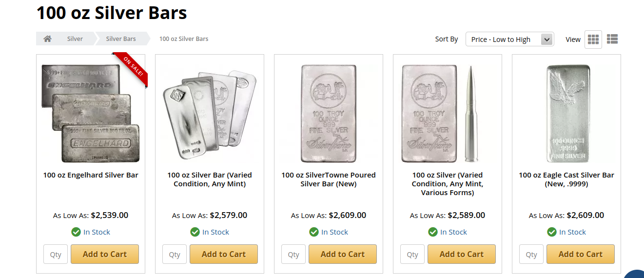Switch to grid view layout
Image resolution: width=644 pixels, height=278 pixels.
coord(593,39)
